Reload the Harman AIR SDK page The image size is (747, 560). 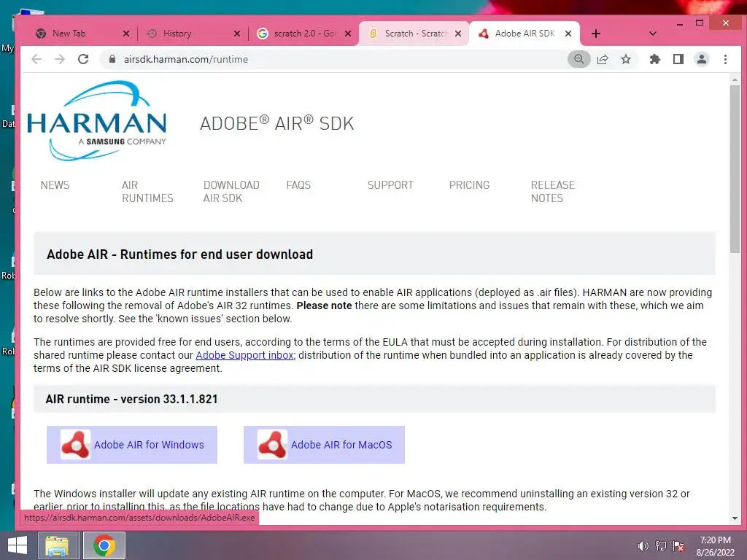(x=83, y=59)
